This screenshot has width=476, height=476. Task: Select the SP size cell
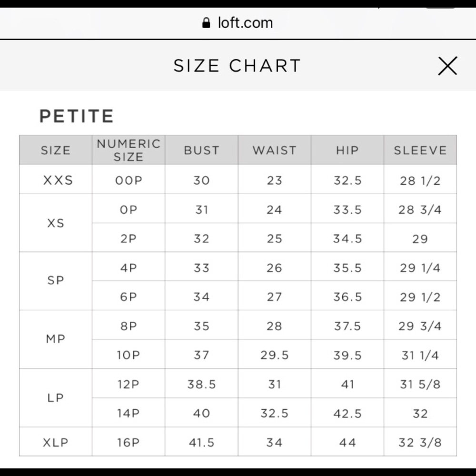56,281
